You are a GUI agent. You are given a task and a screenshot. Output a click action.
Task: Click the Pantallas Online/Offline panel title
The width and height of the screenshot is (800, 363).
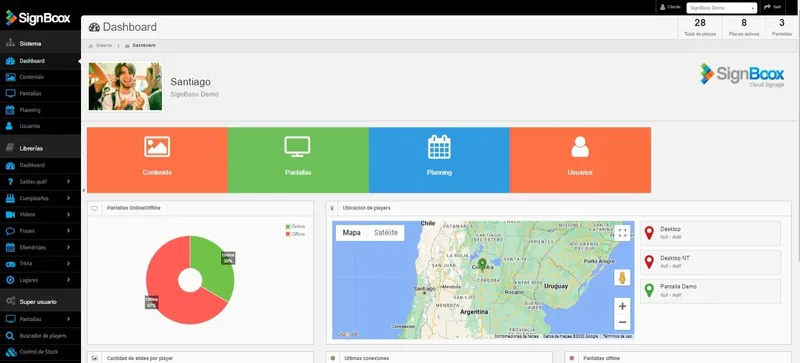(x=134, y=208)
